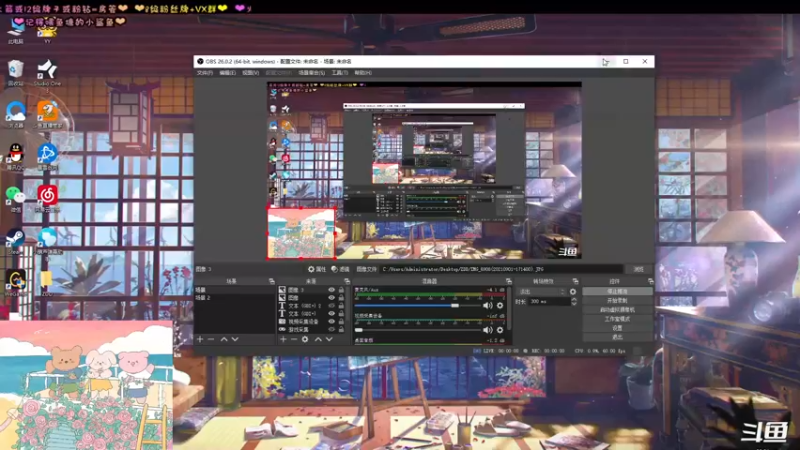Move selected scene down with arrow icon
Viewport: 800px width, 450px height.
pyautogui.click(x=235, y=339)
